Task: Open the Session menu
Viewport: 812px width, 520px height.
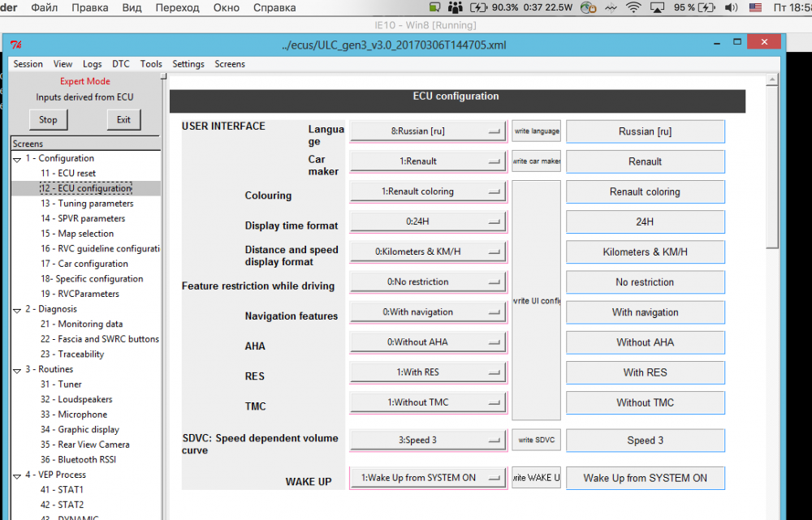Action: 28,63
